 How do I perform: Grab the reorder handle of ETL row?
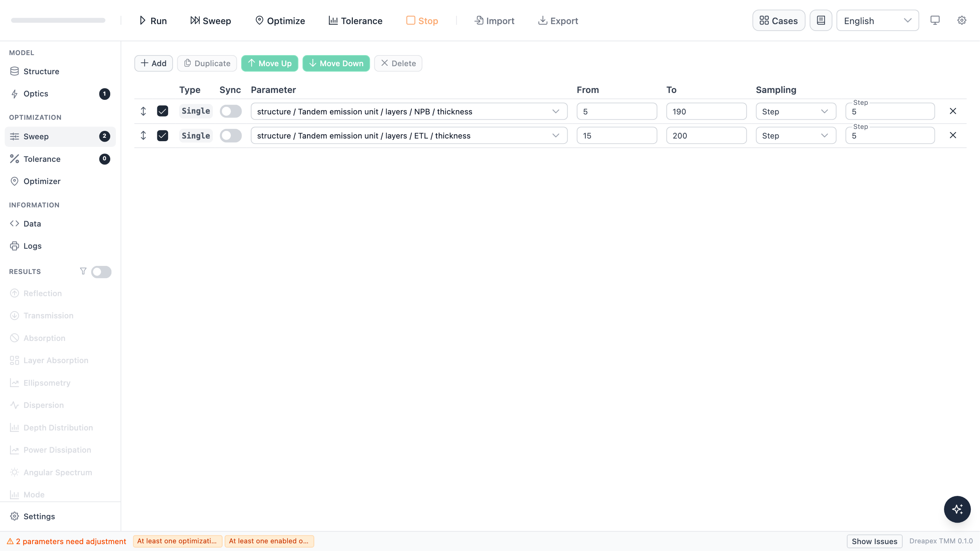click(x=143, y=135)
